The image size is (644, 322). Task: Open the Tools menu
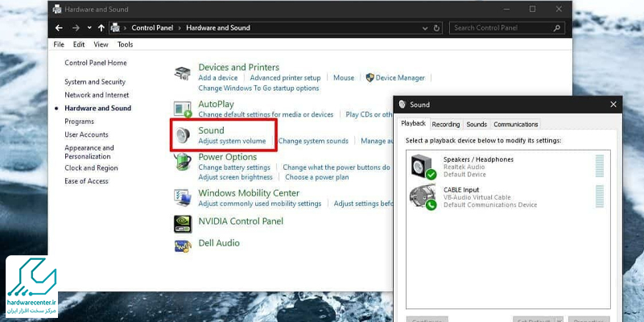coord(126,44)
